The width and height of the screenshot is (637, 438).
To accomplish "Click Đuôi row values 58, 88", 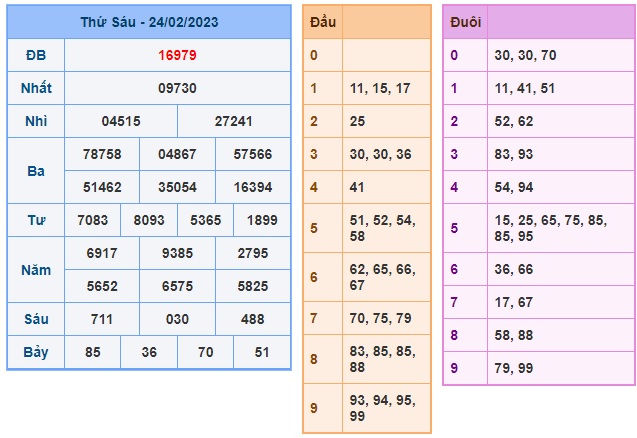I will pyautogui.click(x=514, y=335).
